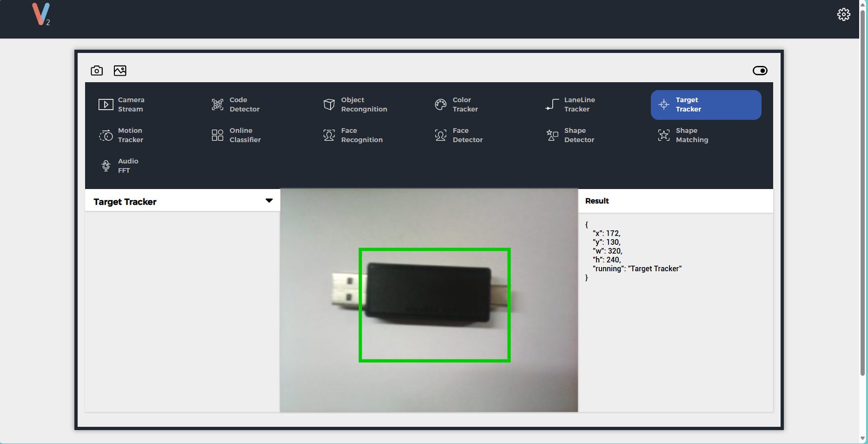Viewport: 868px width, 444px height.
Task: Select the active Target Tracker button
Action: [x=705, y=105]
